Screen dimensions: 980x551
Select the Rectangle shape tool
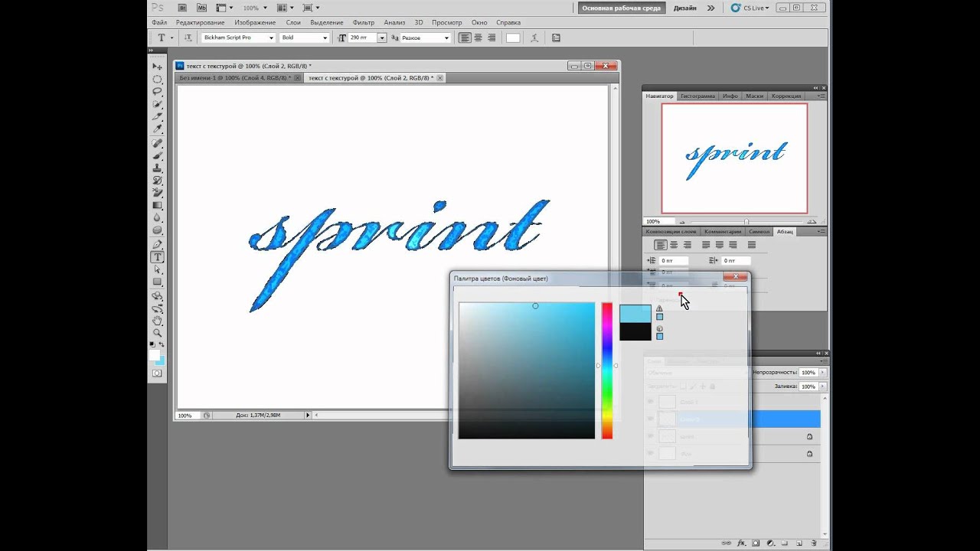pyautogui.click(x=157, y=282)
